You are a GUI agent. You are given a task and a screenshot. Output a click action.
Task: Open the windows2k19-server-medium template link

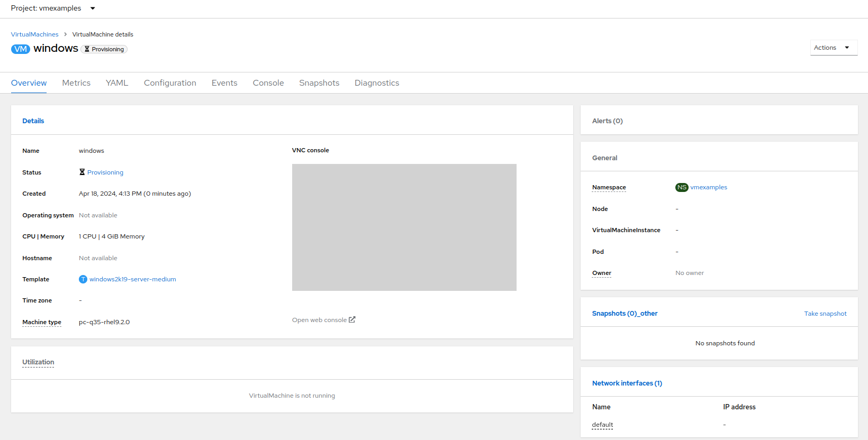click(133, 279)
